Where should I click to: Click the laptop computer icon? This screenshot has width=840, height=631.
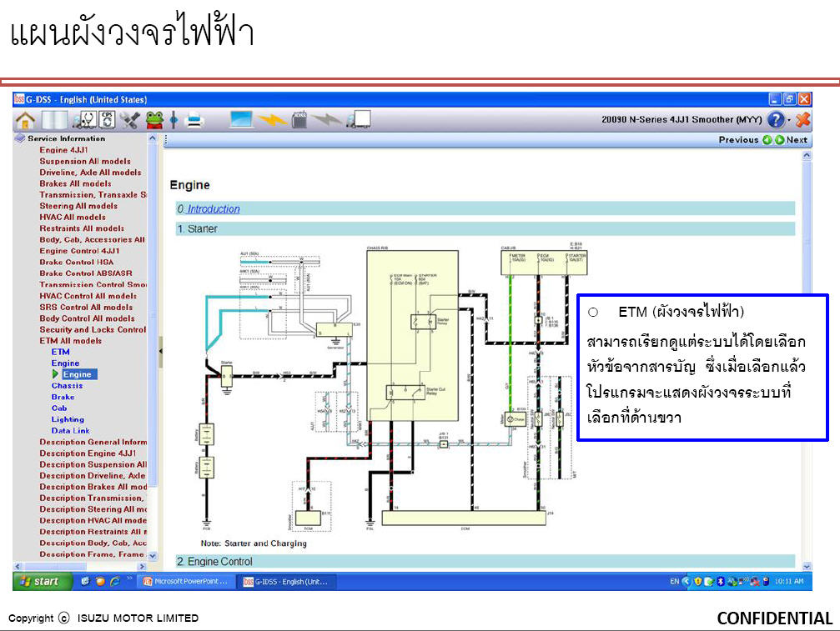point(241,119)
